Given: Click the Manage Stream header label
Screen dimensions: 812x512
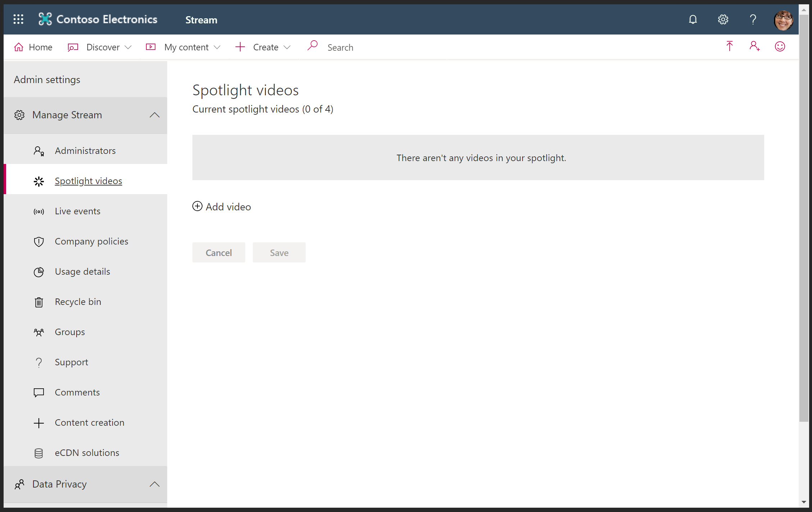Looking at the screenshot, I should click(67, 115).
